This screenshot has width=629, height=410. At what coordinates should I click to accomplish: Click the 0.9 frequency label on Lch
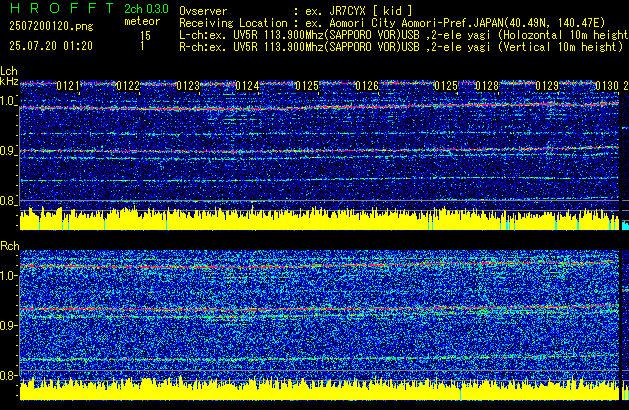8,151
